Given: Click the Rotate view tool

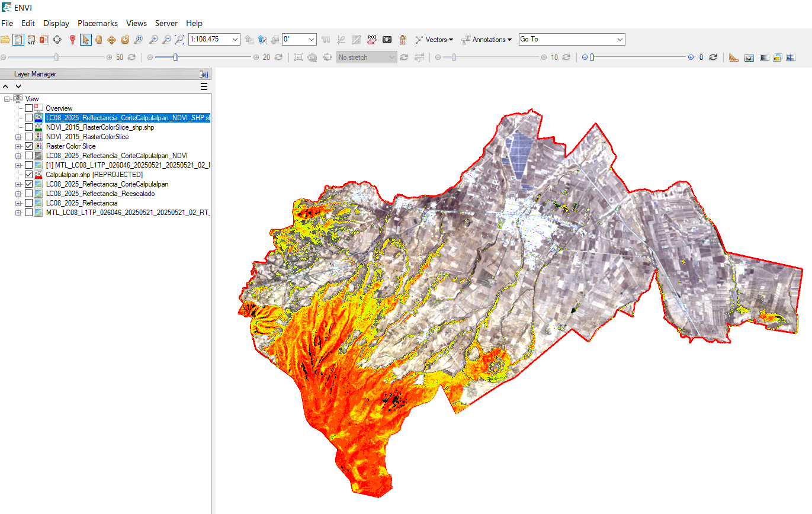Looking at the screenshot, I should [124, 40].
